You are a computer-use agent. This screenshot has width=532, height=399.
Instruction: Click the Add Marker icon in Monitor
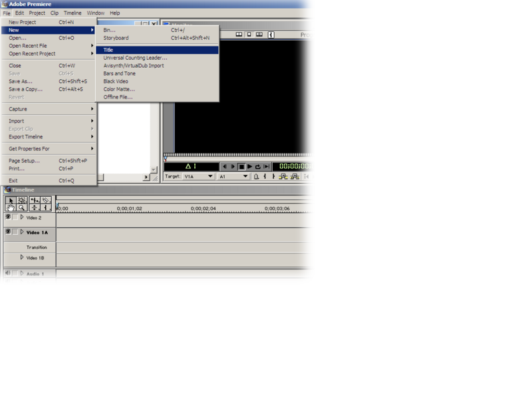point(256,177)
